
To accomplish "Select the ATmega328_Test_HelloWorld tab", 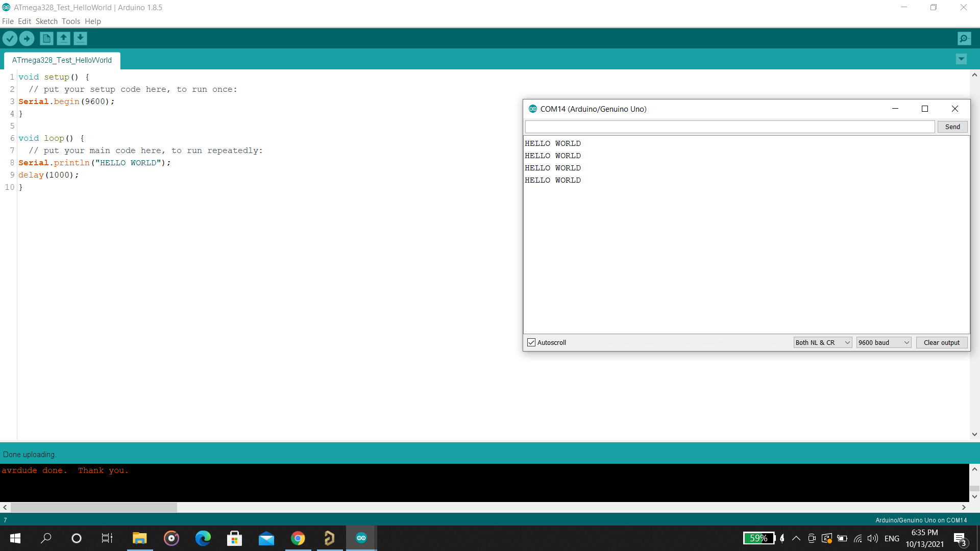I will [62, 60].
